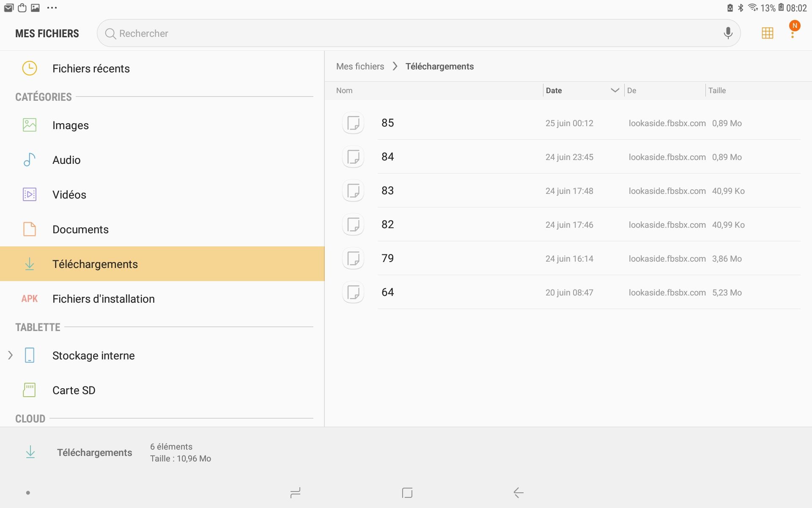Click file icon of item 79
The width and height of the screenshot is (812, 508).
click(353, 258)
